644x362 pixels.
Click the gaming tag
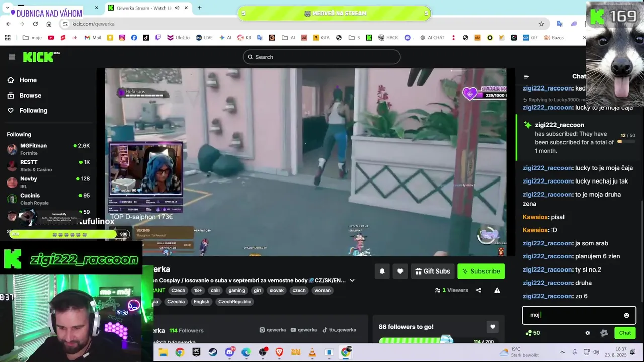(236, 290)
